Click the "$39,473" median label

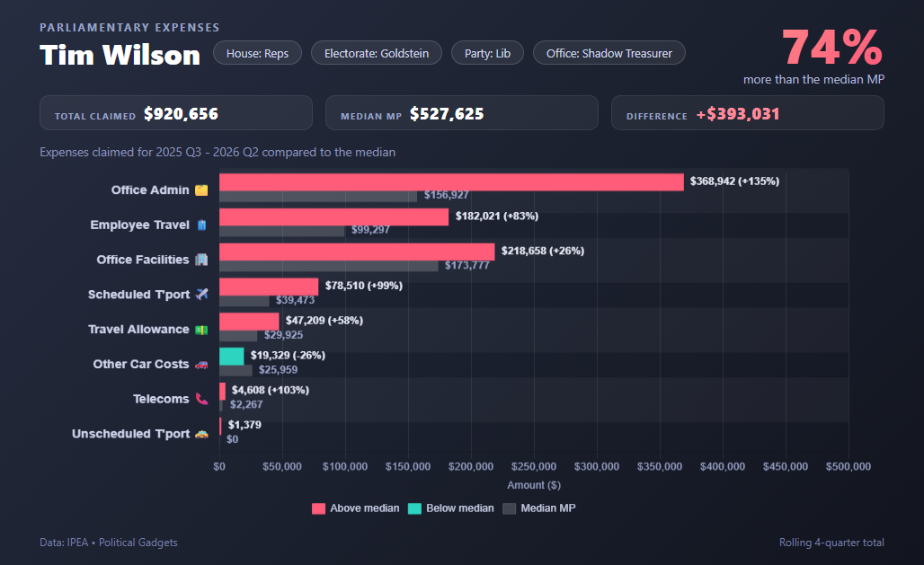[x=295, y=300]
